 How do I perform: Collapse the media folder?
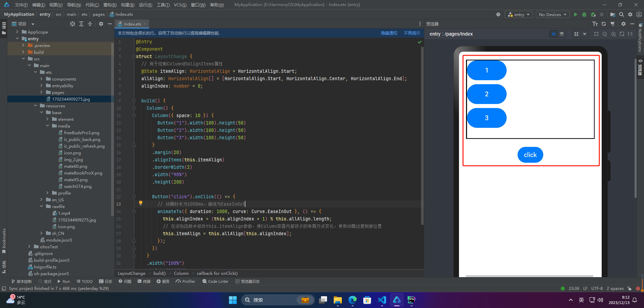click(x=47, y=126)
